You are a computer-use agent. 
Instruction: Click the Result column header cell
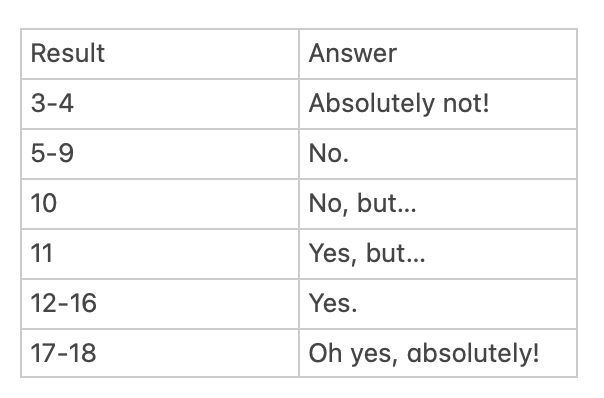(160, 54)
